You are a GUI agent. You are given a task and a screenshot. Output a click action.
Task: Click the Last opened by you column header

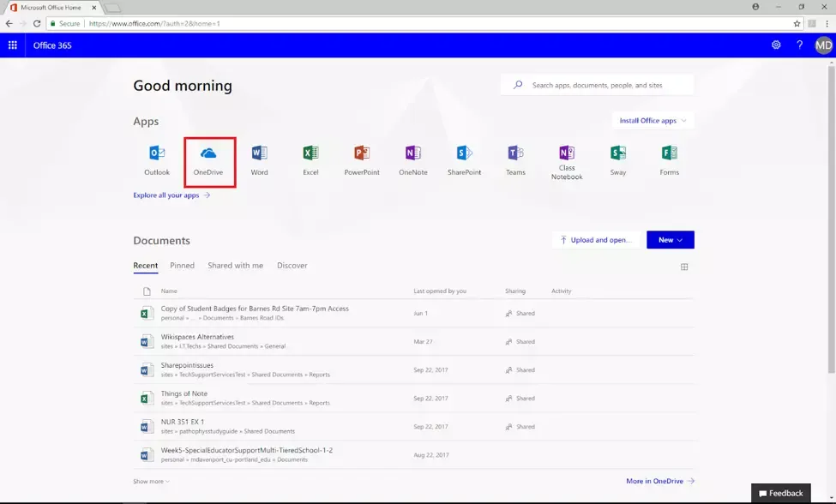point(440,291)
